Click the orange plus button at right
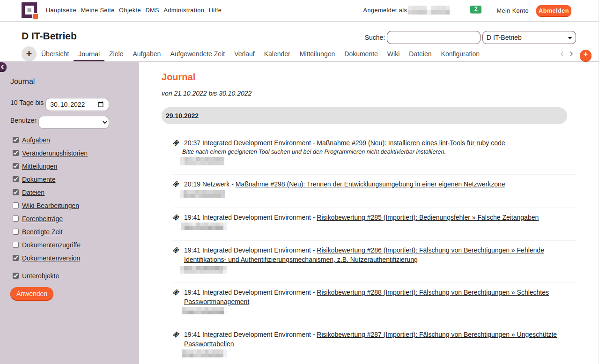 585,55
